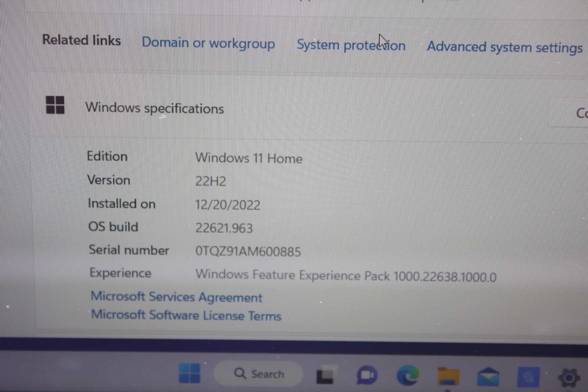Click the Version label
Screen dimensions: 588x392
click(x=108, y=180)
